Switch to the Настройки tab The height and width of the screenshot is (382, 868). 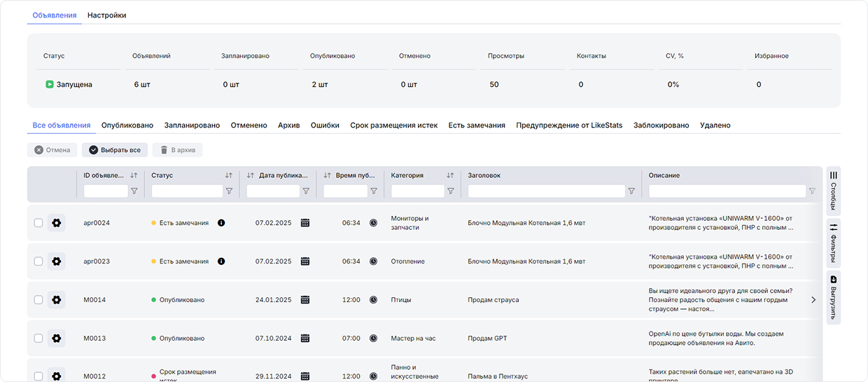pyautogui.click(x=106, y=15)
